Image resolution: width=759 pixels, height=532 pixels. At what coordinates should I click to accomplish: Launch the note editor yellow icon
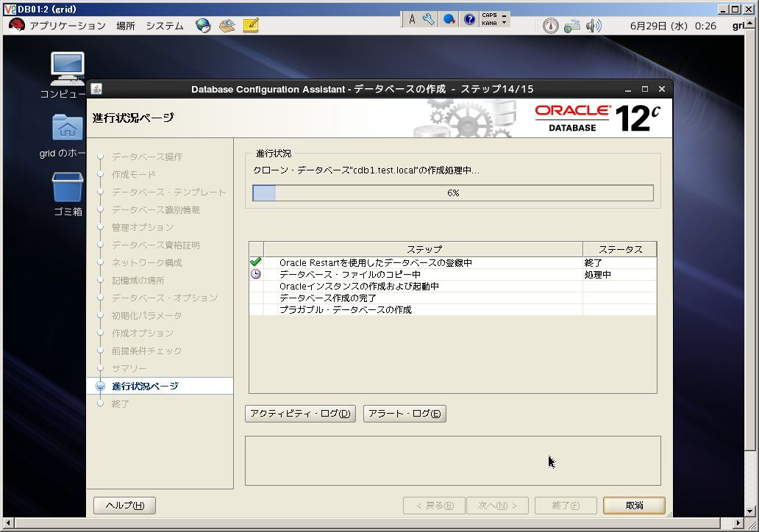[251, 26]
